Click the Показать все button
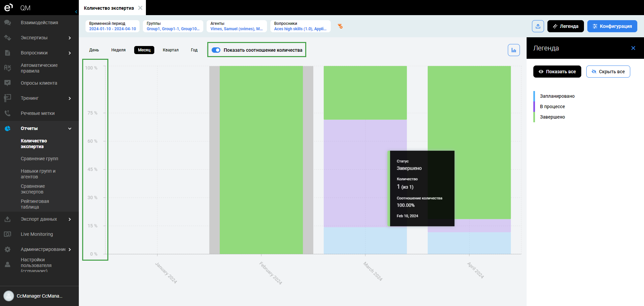 [x=557, y=72]
